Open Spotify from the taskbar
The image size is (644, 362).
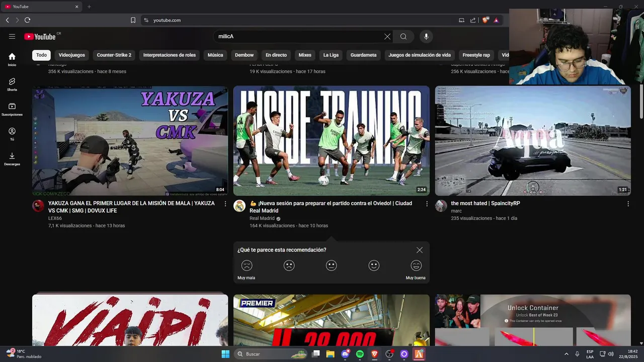click(x=360, y=354)
